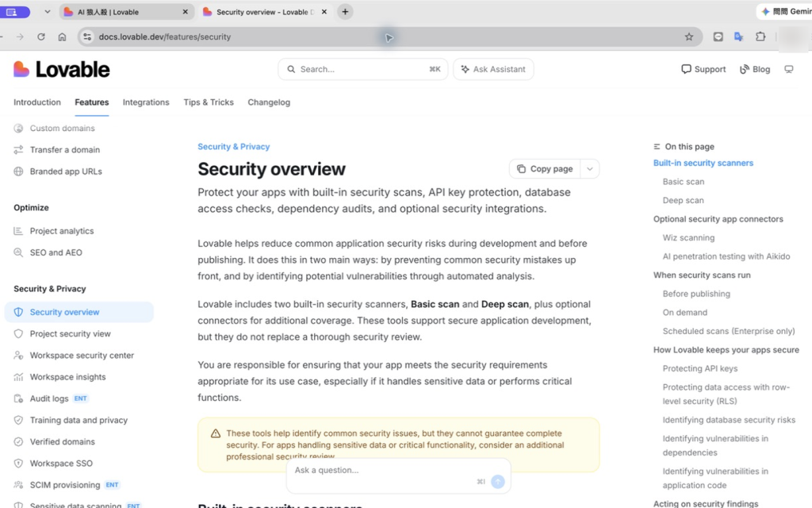The width and height of the screenshot is (812, 508).
Task: Toggle theme with the monitor icon
Action: pyautogui.click(x=789, y=70)
